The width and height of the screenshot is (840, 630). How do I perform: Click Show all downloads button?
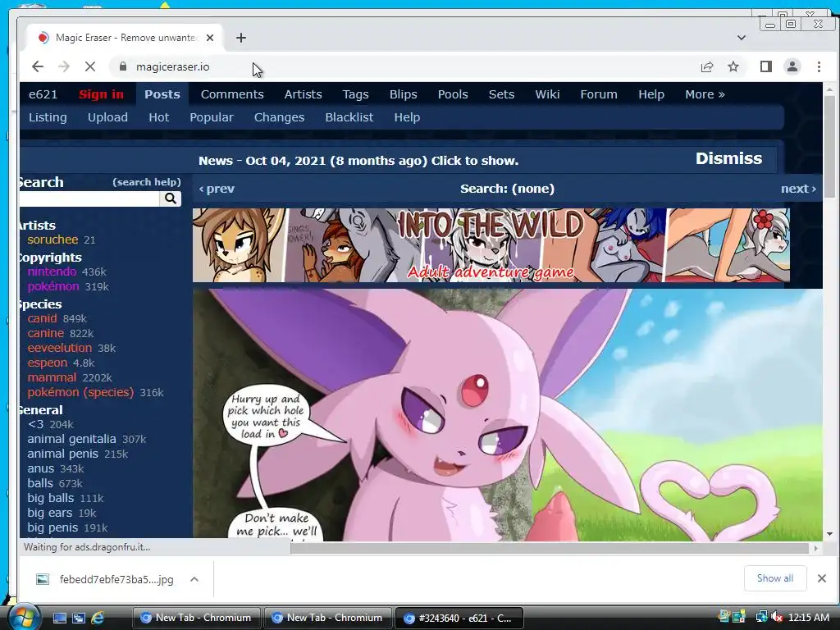[x=774, y=578]
